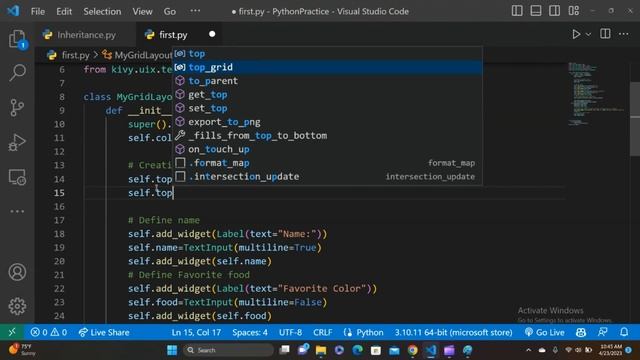Toggle the secondary side bar layout icon
640x360 pixels.
coord(554,11)
